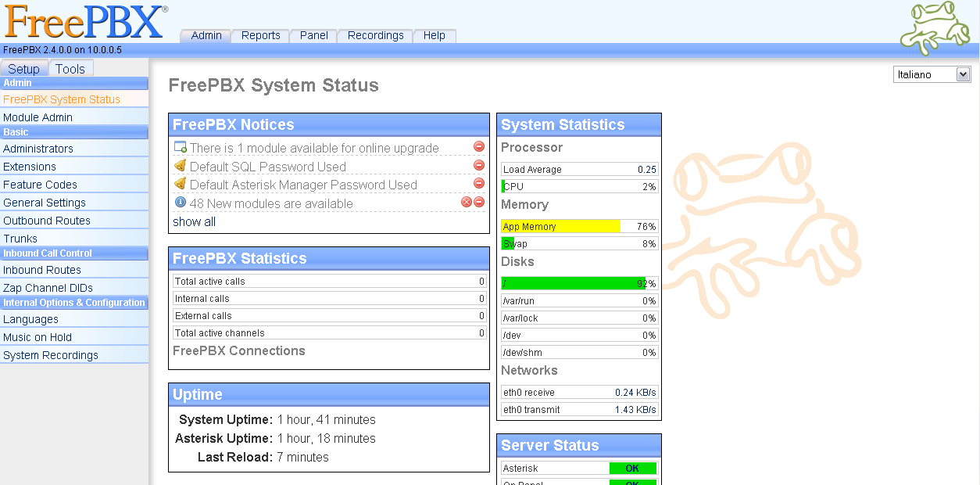Open General Settings in the sidebar

pos(74,203)
